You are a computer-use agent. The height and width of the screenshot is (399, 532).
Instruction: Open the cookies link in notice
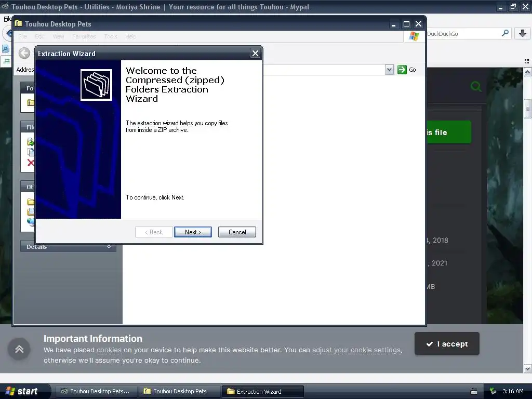point(109,350)
